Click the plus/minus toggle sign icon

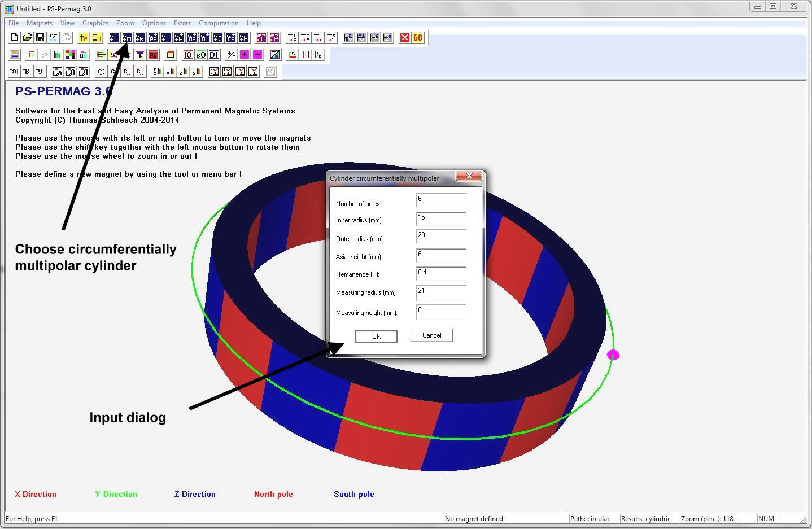[x=231, y=55]
